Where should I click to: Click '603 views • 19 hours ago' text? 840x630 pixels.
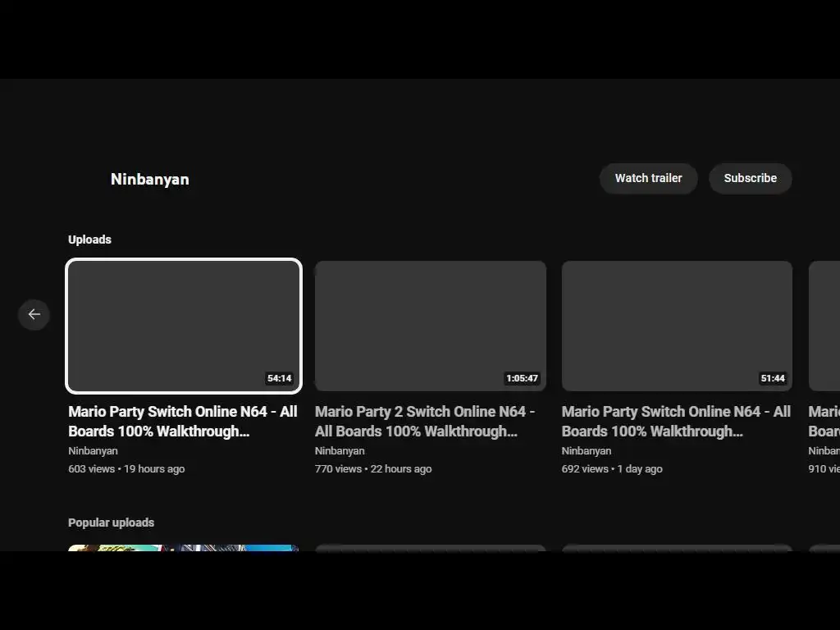126,468
